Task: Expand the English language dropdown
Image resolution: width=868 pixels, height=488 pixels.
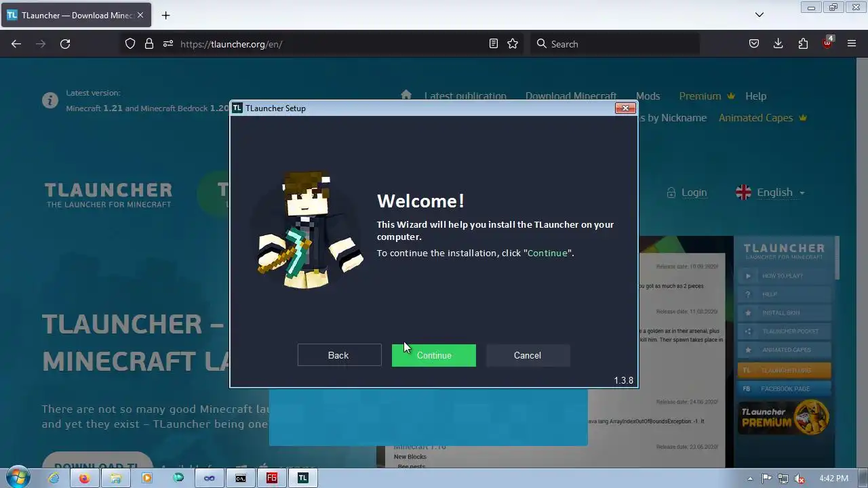Action: pos(770,192)
